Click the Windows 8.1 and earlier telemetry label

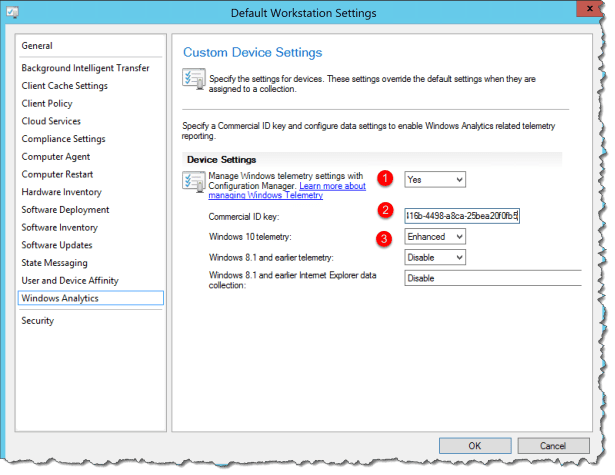[271, 258]
